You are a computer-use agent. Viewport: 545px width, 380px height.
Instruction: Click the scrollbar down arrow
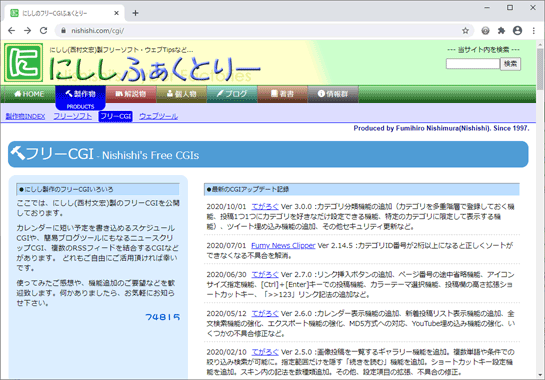539,375
